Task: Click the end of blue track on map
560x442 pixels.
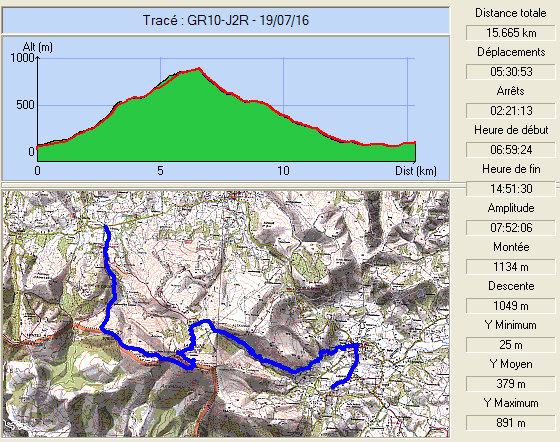Action: coord(333,387)
